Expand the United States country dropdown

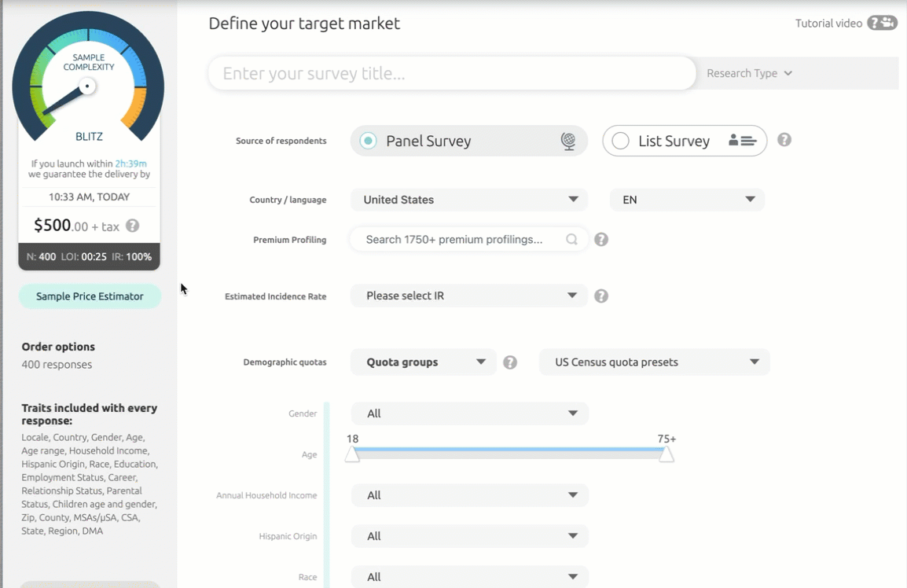pyautogui.click(x=469, y=200)
